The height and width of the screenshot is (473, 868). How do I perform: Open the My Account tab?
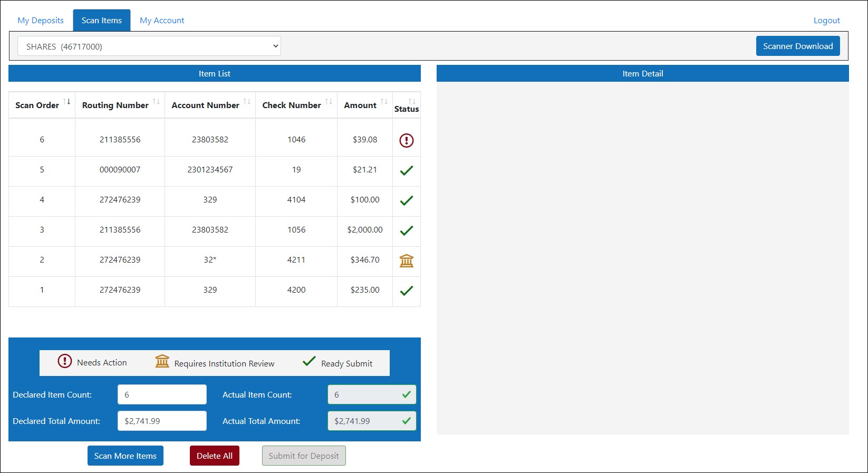(162, 21)
